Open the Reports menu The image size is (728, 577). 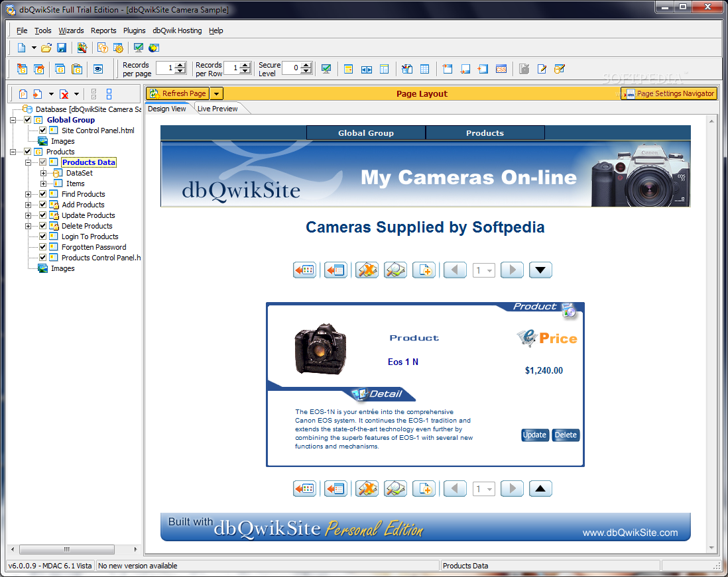pyautogui.click(x=103, y=30)
